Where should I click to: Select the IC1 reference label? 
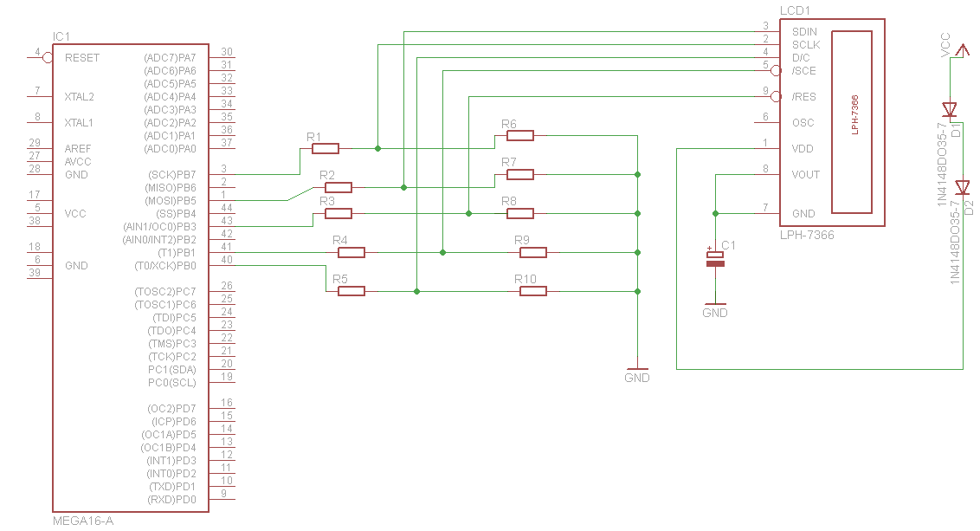[61, 37]
